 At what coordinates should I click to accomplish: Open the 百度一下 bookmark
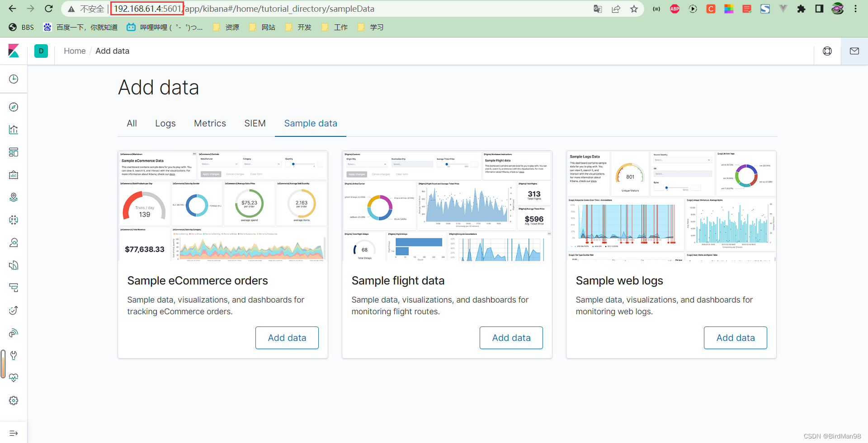tap(80, 27)
